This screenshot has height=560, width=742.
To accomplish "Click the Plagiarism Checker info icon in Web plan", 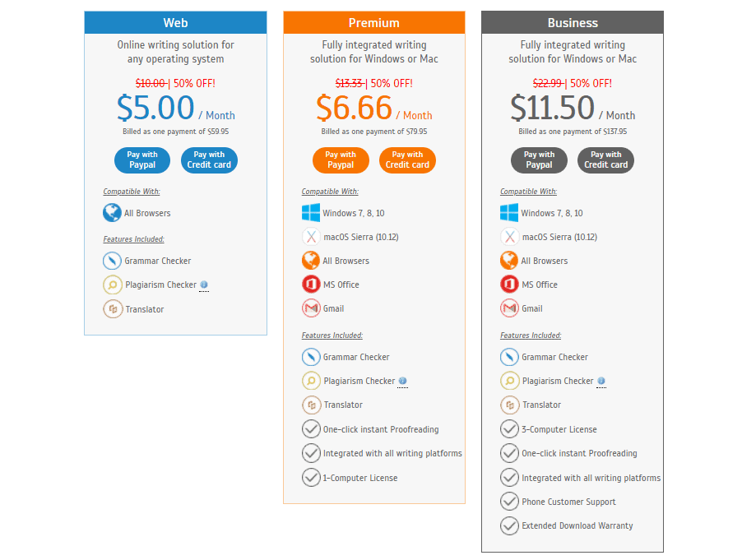I will [204, 285].
